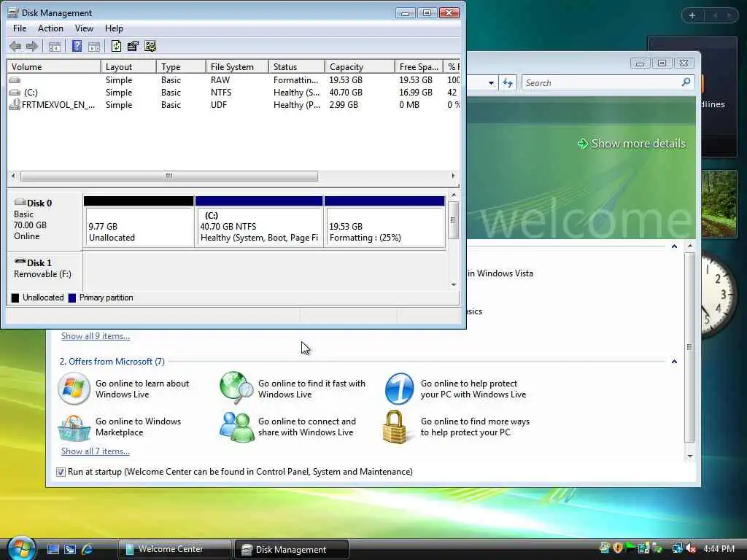Select the 9.77 GB Unallocated partition block

click(139, 222)
